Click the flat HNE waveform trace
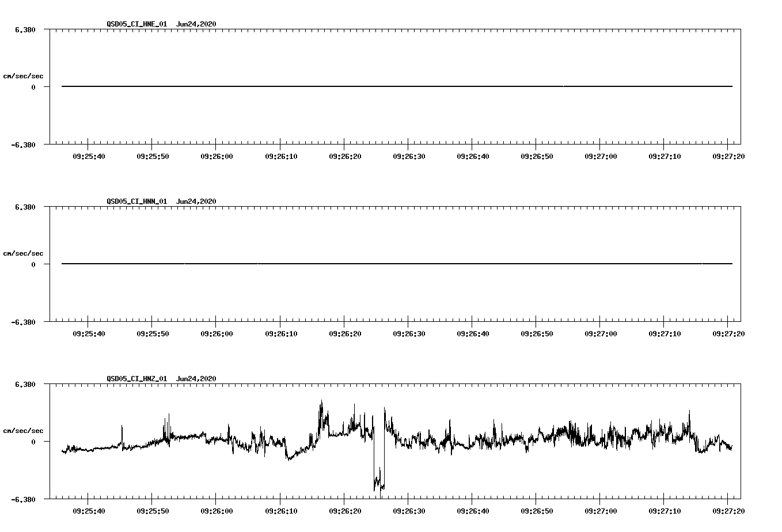782x532 pixels. point(397,86)
